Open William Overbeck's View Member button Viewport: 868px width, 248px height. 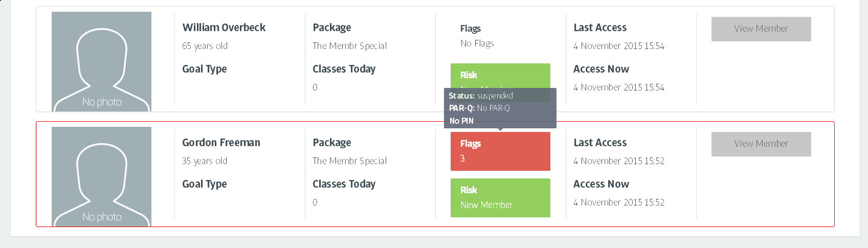click(761, 29)
